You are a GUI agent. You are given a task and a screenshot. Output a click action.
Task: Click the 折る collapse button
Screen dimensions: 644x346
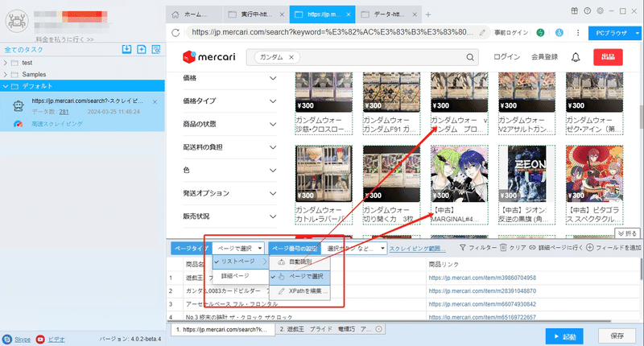click(627, 233)
